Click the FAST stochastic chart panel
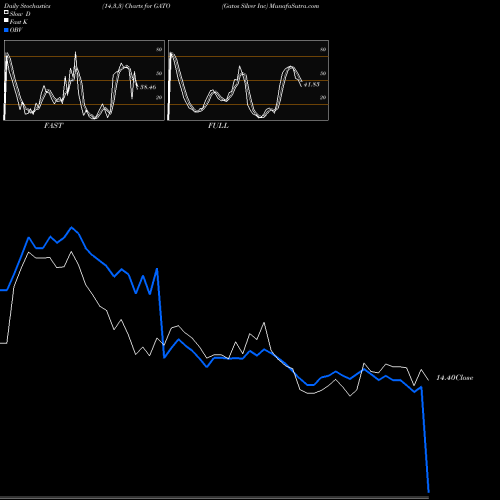The width and height of the screenshot is (500, 500). [84, 80]
